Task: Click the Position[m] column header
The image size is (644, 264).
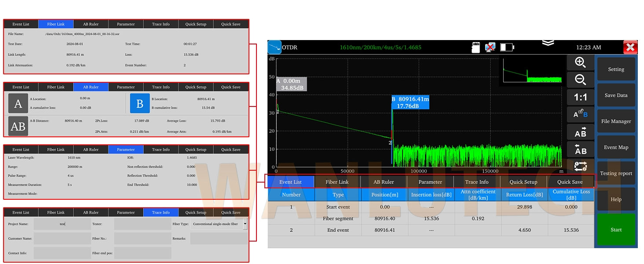Action: pyautogui.click(x=385, y=194)
